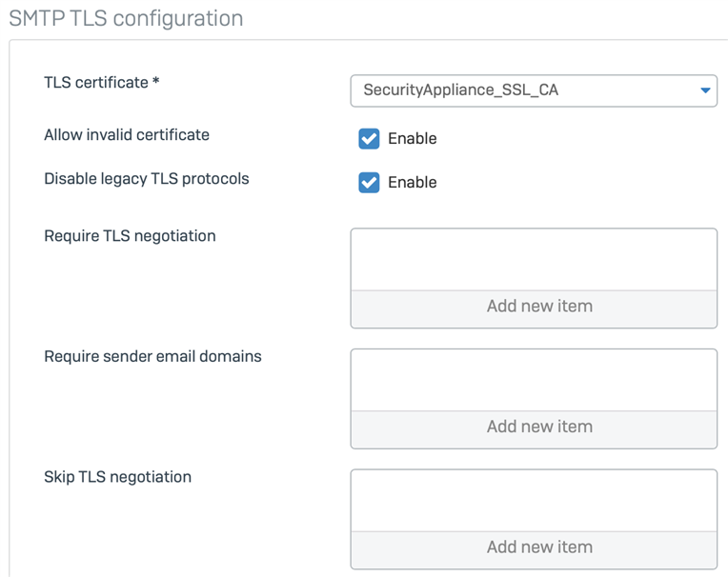Click the required asterisk after TLS certificate
Viewport: 728px width, 577px height.
pyautogui.click(x=156, y=81)
